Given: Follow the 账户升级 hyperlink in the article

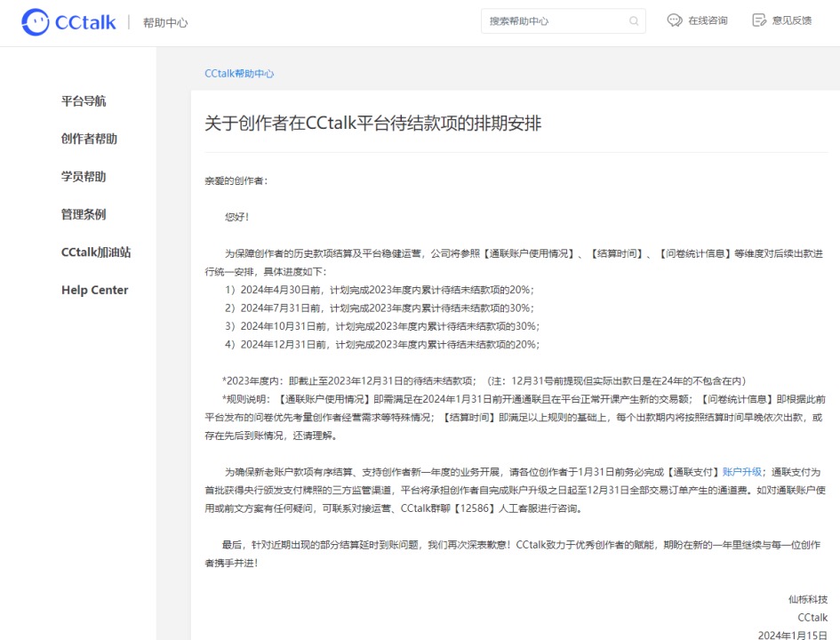Looking at the screenshot, I should pos(742,472).
